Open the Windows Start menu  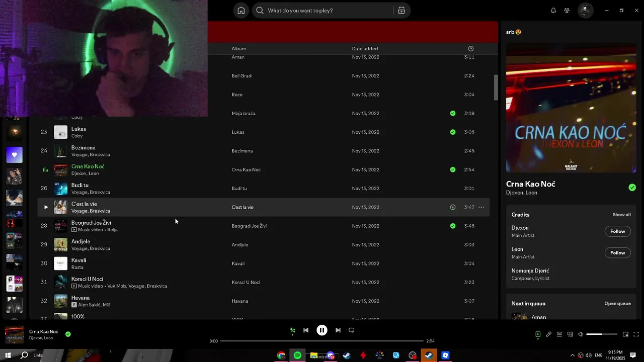coord(8,355)
